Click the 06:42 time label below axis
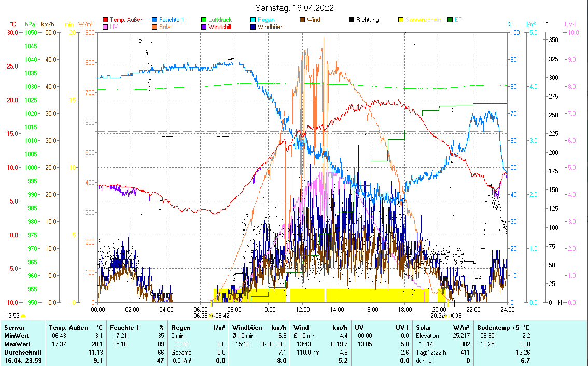This screenshot has width=588, height=366. (222, 316)
